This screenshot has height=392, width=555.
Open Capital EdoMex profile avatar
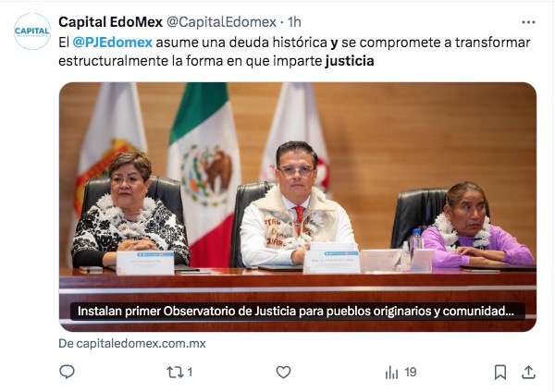point(32,31)
